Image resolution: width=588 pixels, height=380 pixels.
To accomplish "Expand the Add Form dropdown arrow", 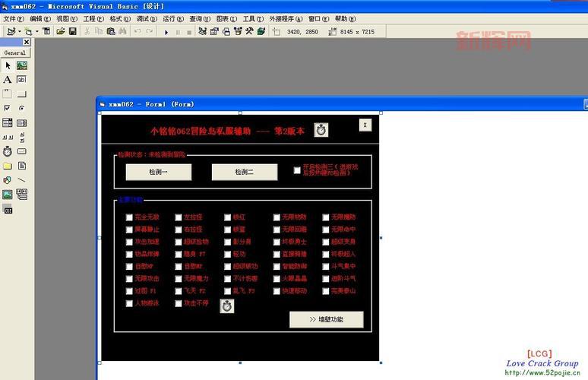I will coord(36,32).
